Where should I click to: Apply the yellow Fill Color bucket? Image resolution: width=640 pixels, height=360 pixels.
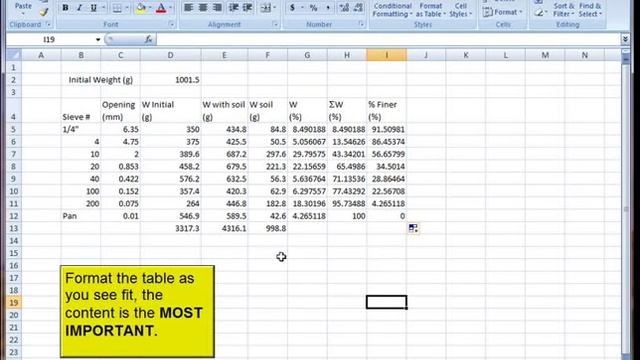141,8
